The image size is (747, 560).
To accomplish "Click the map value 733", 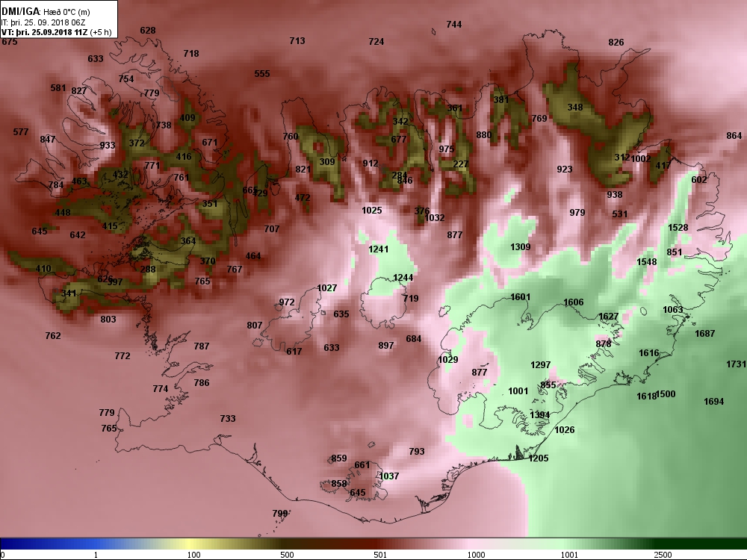I will (228, 419).
